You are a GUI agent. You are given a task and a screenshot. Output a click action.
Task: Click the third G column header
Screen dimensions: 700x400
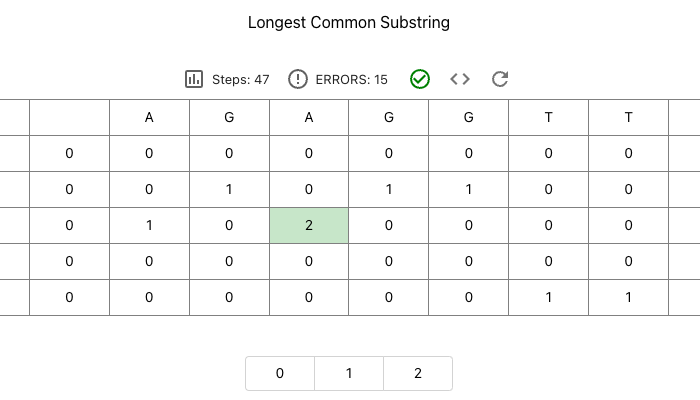(469, 117)
